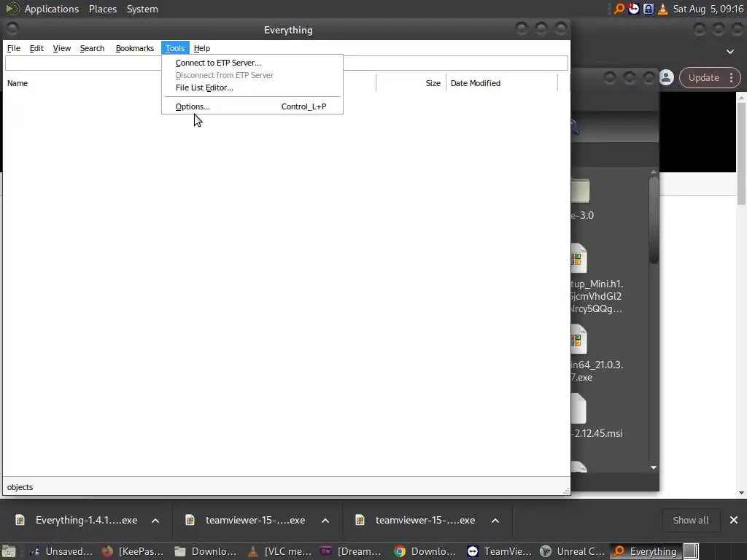Click the scroll down arrow in file manager

point(654,467)
